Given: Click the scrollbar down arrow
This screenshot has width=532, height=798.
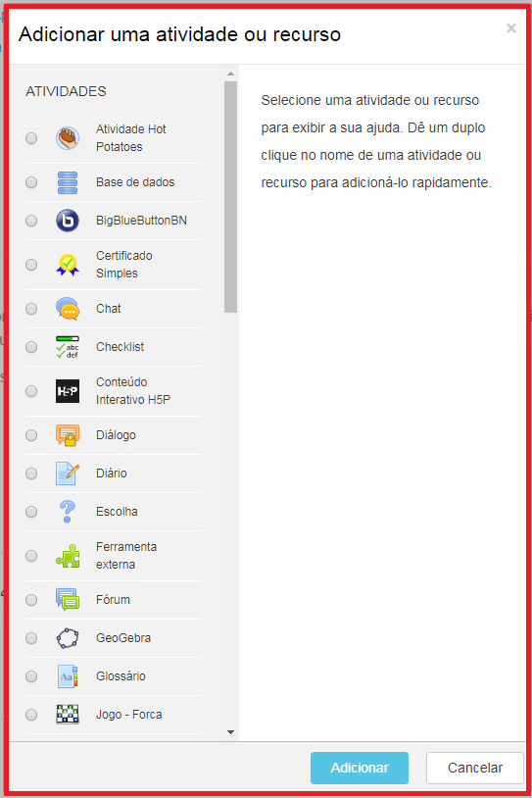Looking at the screenshot, I should click(x=230, y=732).
